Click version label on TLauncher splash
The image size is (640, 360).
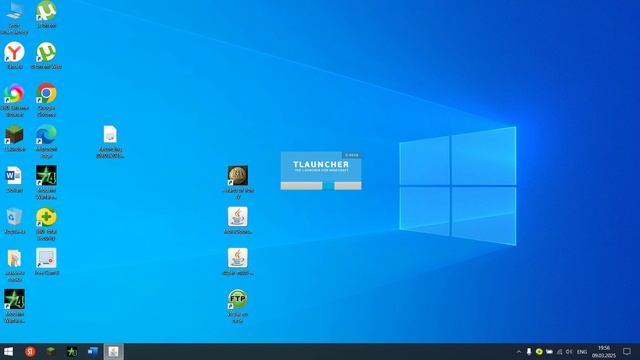pyautogui.click(x=352, y=155)
